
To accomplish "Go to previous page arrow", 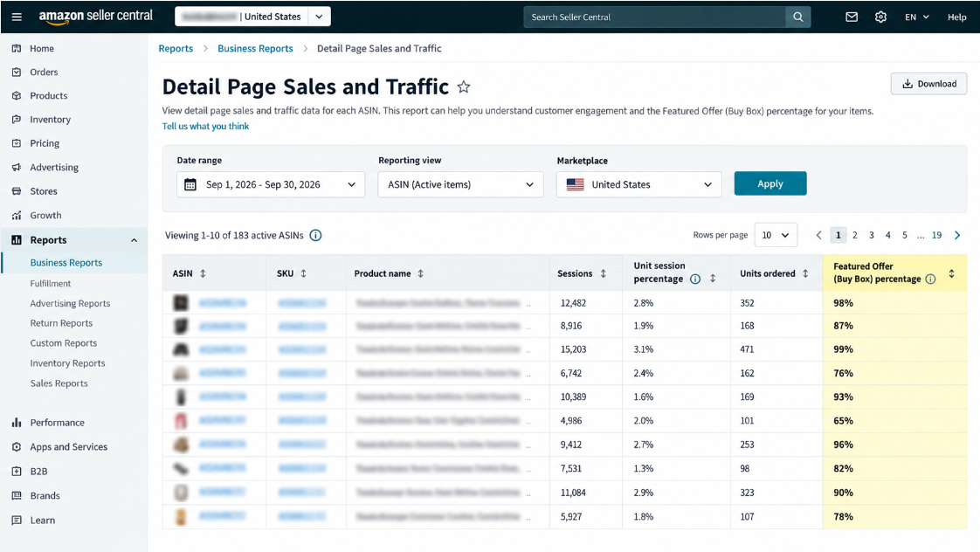I will [818, 235].
